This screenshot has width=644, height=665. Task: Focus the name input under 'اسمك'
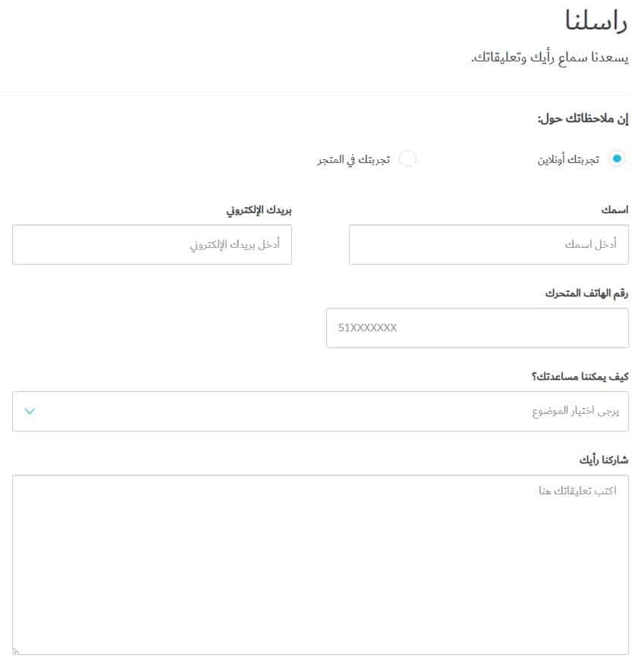click(488, 244)
